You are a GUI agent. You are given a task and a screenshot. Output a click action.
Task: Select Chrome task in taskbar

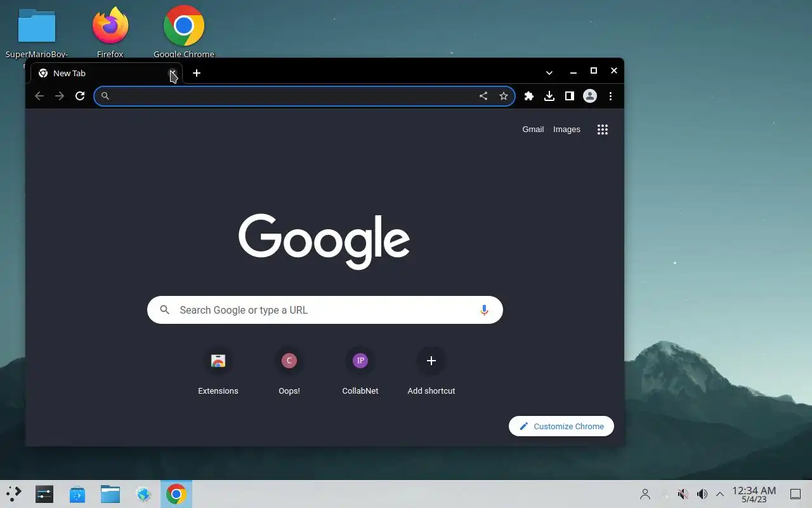point(176,494)
